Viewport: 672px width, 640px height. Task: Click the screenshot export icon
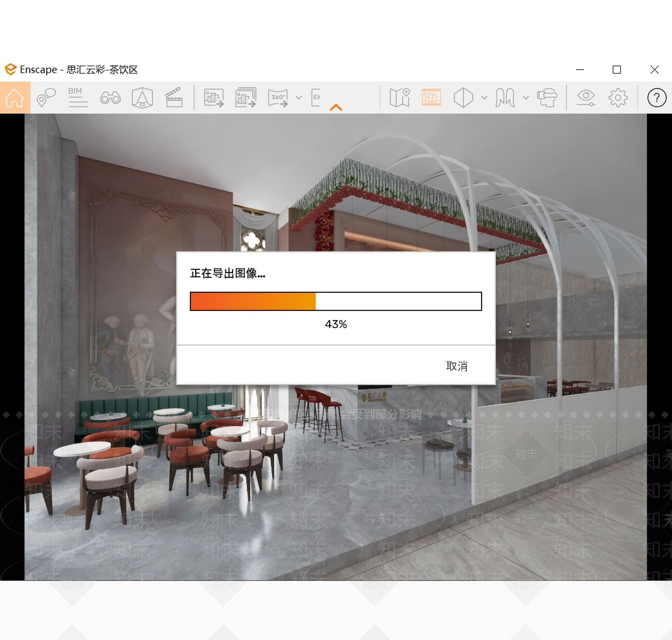(x=214, y=98)
